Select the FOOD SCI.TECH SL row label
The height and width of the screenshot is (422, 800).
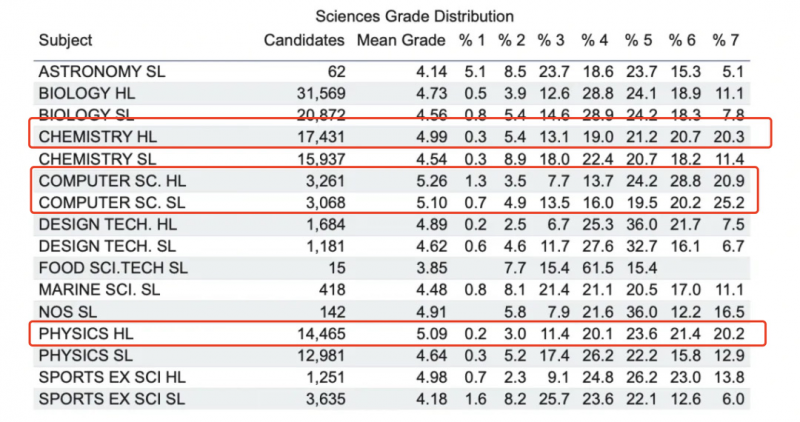tap(113, 268)
